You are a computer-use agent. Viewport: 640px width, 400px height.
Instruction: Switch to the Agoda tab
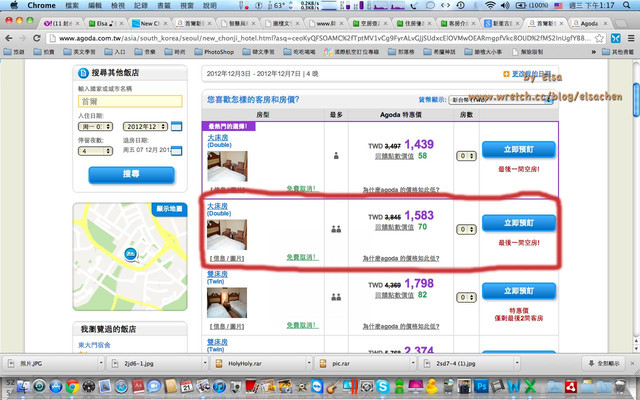point(589,23)
